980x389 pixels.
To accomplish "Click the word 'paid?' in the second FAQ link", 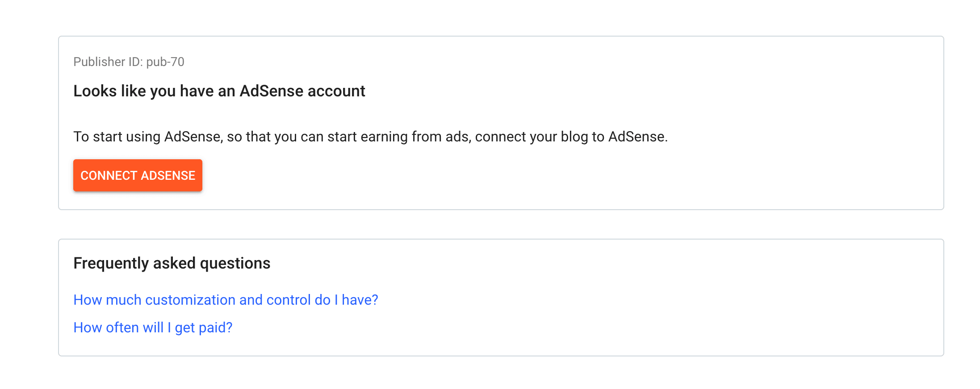I will (215, 327).
